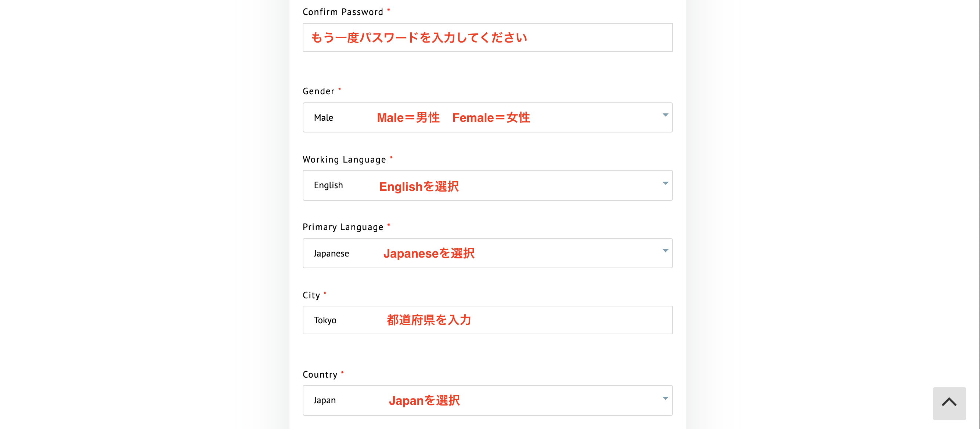Click the City field containing Tokyo
The width and height of the screenshot is (980, 429).
click(x=487, y=320)
